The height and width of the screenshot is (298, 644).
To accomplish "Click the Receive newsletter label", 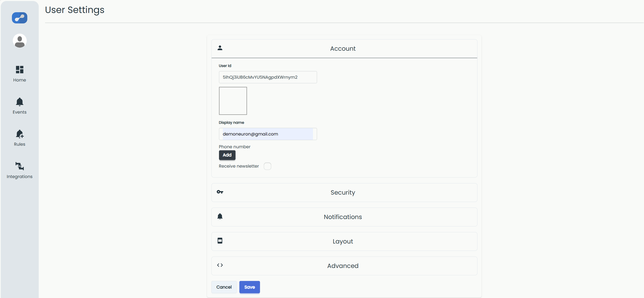I will (239, 166).
